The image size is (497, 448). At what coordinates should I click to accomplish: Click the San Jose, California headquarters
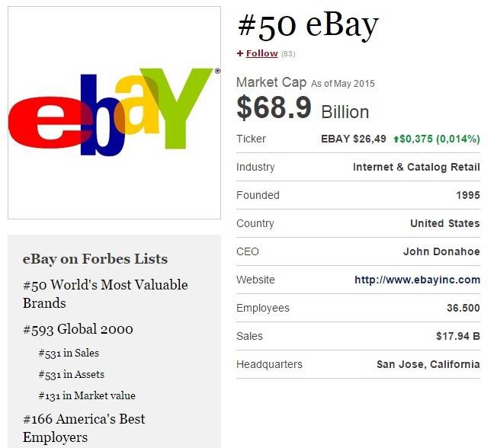[x=428, y=364]
